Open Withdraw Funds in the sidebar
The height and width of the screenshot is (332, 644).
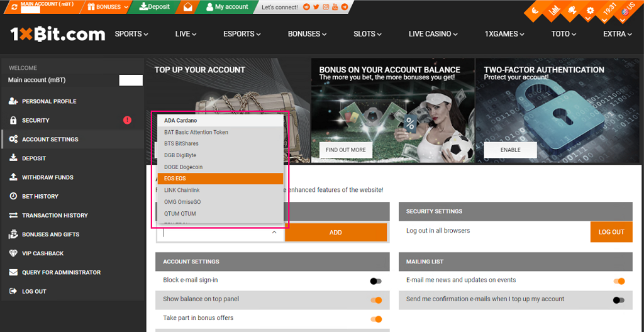(x=73, y=177)
